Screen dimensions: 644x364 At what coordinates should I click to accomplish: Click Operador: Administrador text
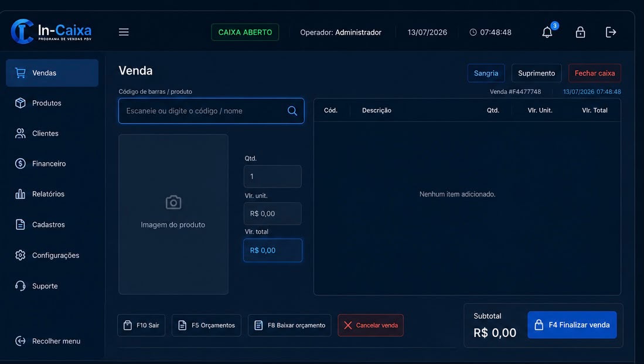[x=341, y=32]
